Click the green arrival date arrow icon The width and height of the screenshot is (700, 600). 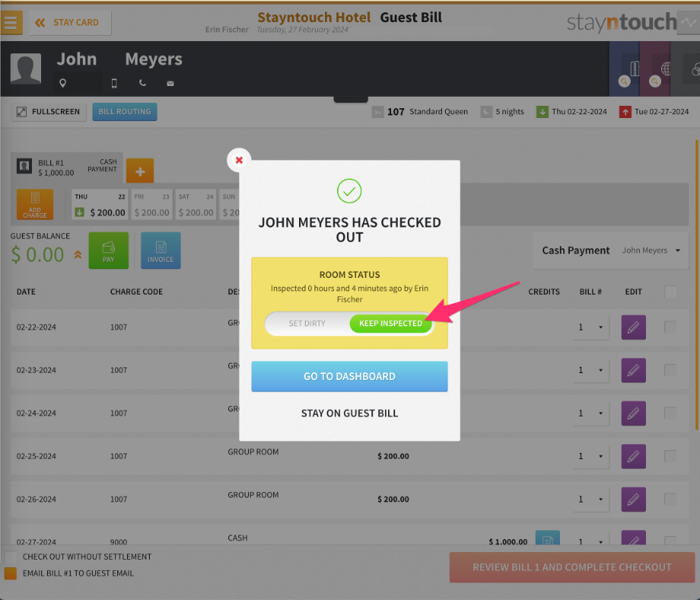[x=542, y=112]
